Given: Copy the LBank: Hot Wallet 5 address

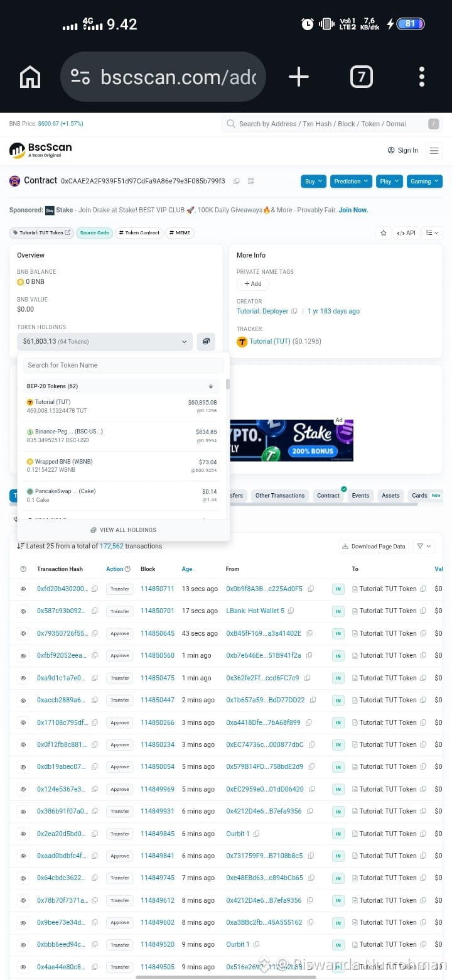Looking at the screenshot, I should 291,611.
